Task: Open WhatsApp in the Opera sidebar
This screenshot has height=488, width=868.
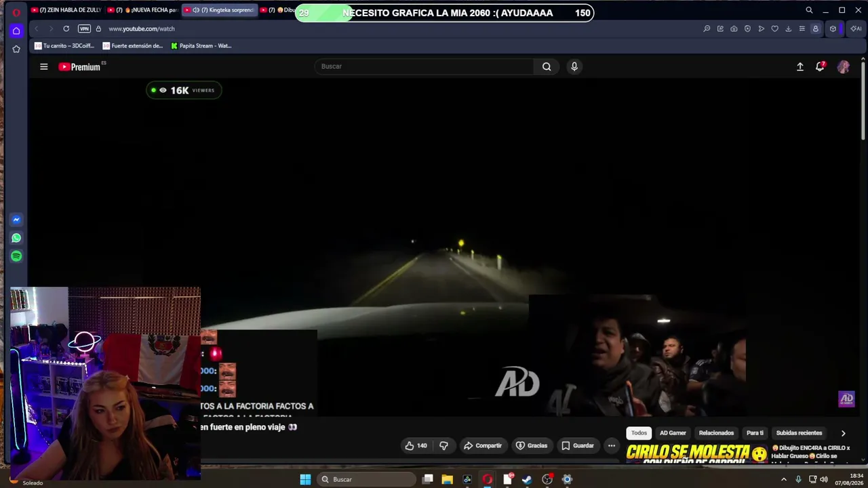Action: tap(16, 238)
